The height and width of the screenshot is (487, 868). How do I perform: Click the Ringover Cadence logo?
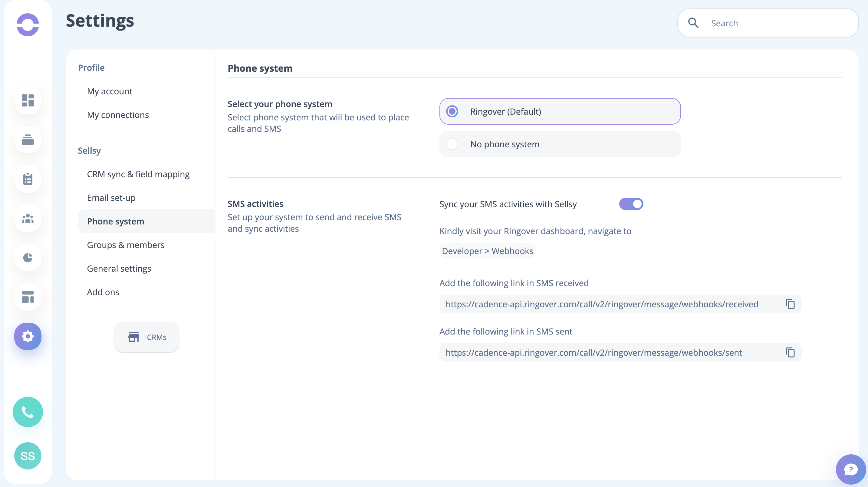[x=28, y=25]
